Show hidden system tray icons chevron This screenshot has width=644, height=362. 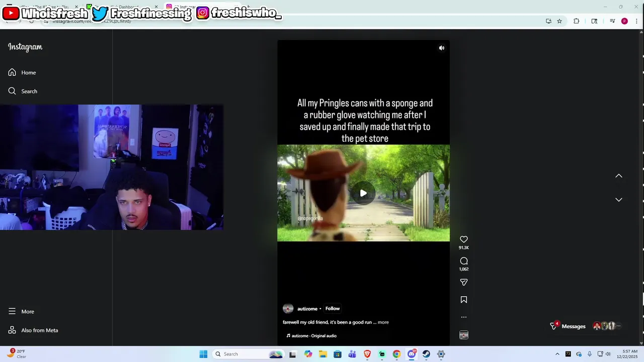557,354
